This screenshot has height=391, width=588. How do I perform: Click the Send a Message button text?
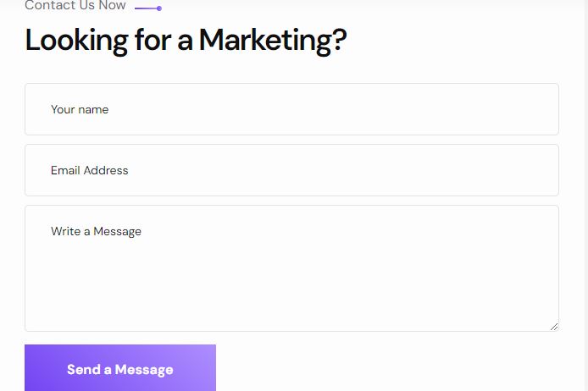[120, 370]
